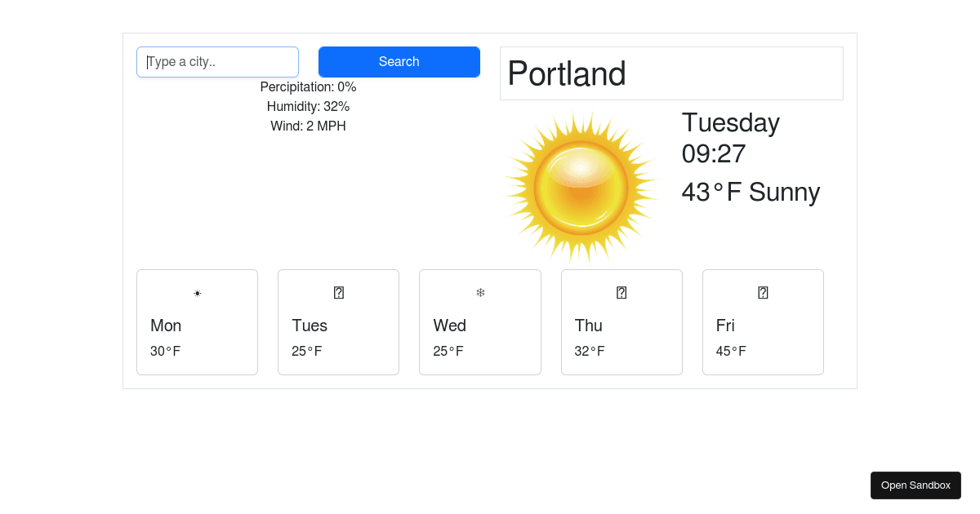This screenshot has width=980, height=514.
Task: Click the Wed day label
Action: click(450, 326)
